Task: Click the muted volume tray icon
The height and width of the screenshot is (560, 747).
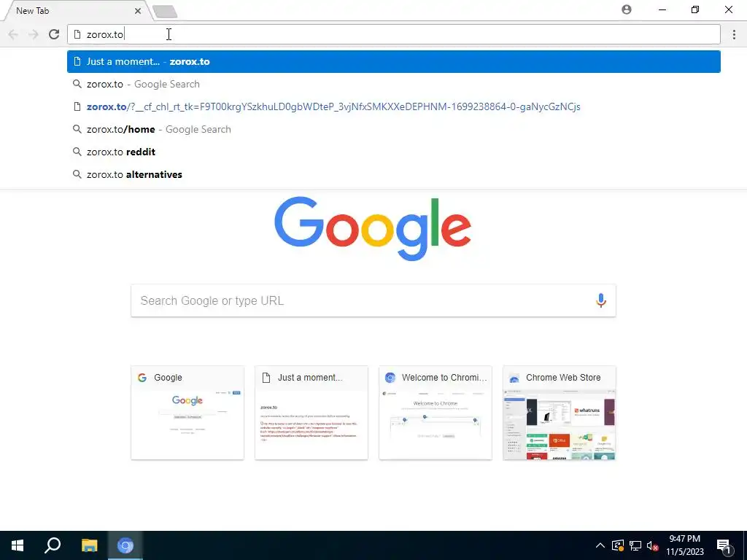Action: (653, 545)
